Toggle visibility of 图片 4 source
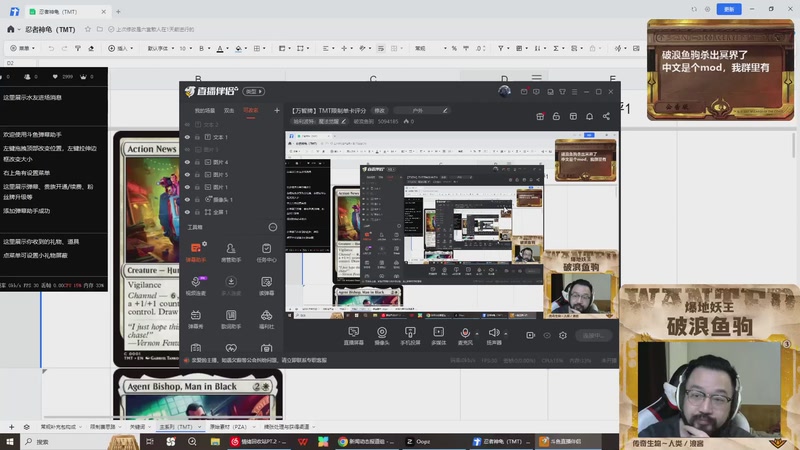This screenshot has width=800, height=450. [187, 162]
